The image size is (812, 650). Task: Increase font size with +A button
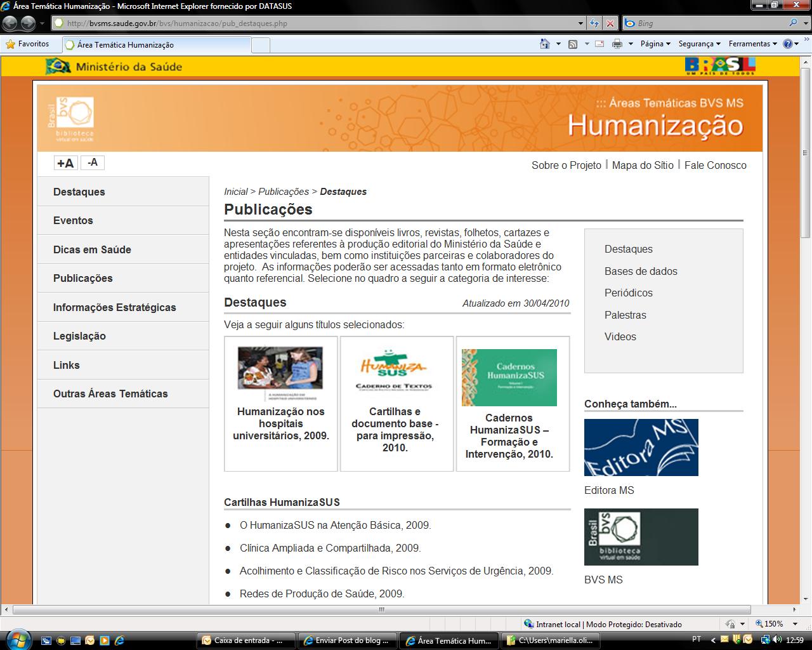click(65, 163)
